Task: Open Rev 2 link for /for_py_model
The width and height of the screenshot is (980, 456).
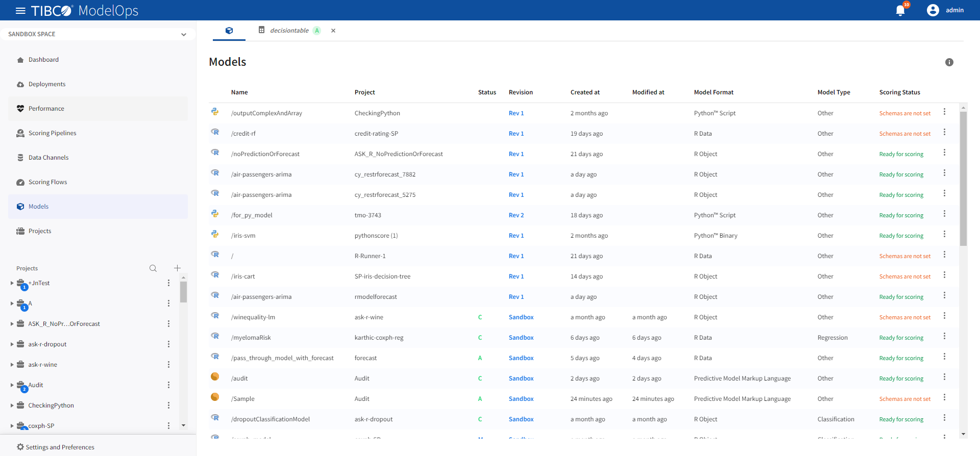Action: [x=516, y=215]
